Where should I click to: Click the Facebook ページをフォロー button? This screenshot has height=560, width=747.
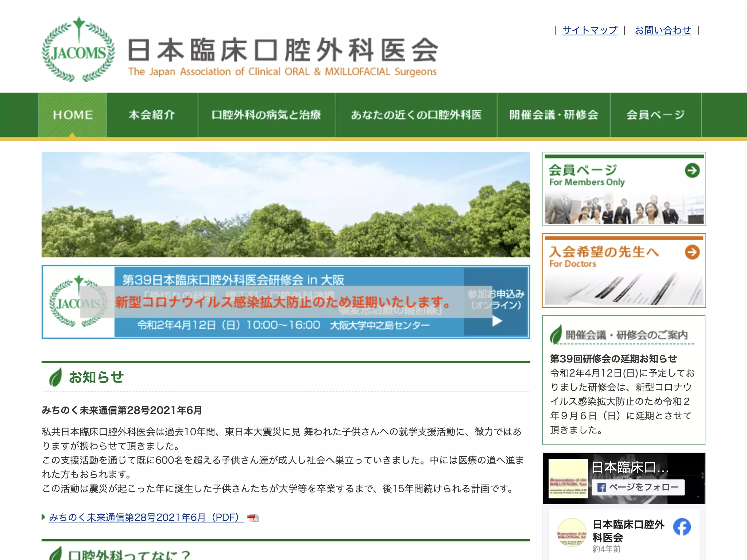click(x=638, y=487)
